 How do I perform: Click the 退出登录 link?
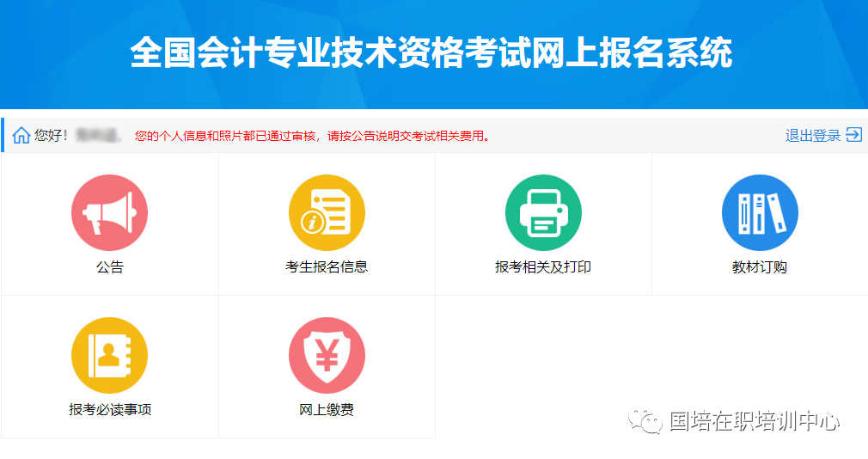coord(813,135)
